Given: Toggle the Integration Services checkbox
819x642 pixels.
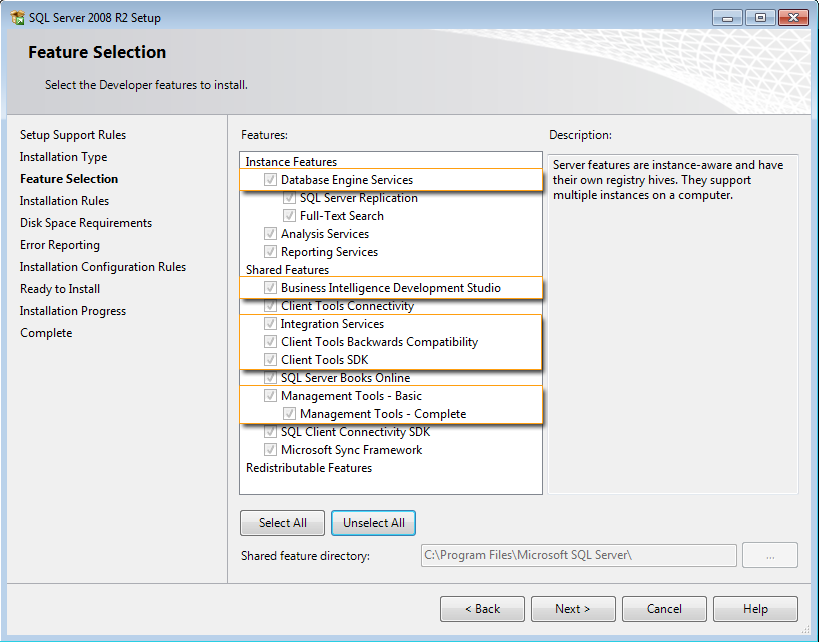Looking at the screenshot, I should [270, 324].
